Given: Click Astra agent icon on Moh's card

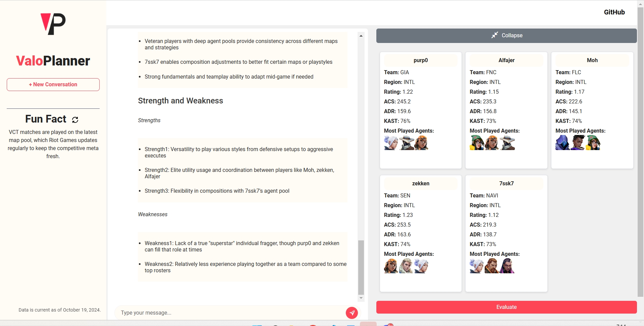Looking at the screenshot, I should pos(578,143).
